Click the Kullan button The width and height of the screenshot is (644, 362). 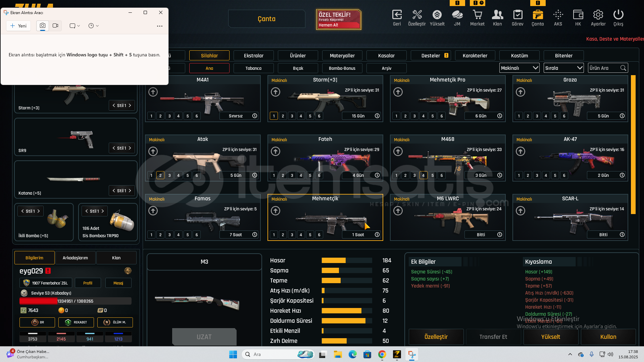pyautogui.click(x=608, y=337)
